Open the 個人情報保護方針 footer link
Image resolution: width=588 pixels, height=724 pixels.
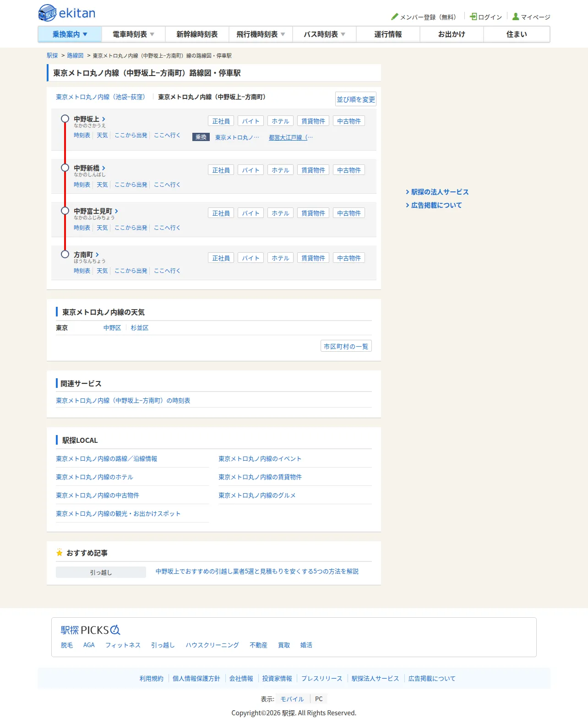[196, 679]
